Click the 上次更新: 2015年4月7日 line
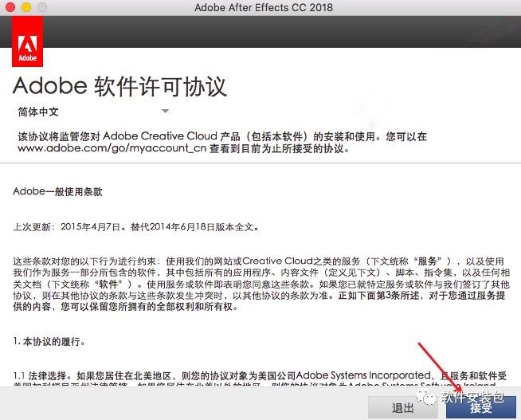 [136, 227]
